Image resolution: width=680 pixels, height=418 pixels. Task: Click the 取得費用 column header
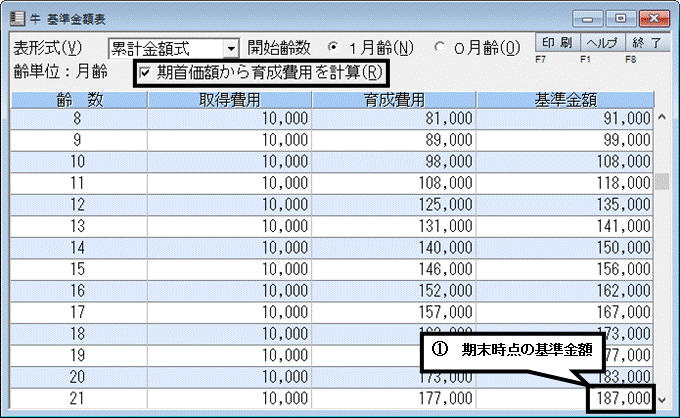point(229,100)
